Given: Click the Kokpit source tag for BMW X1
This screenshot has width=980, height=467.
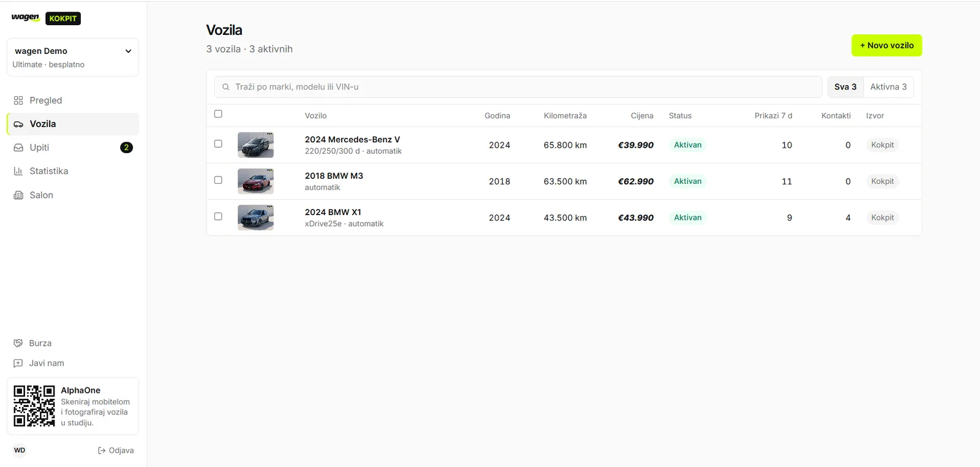Looking at the screenshot, I should [x=883, y=218].
